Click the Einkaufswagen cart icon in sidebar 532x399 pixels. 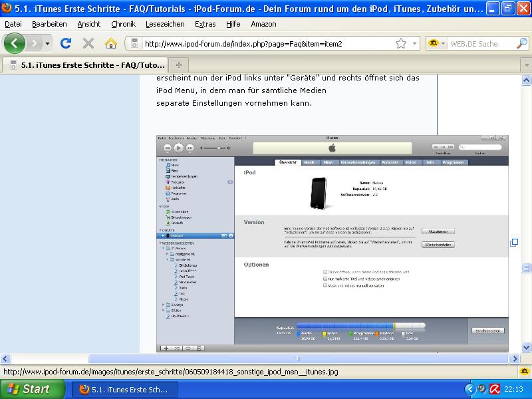point(168,217)
